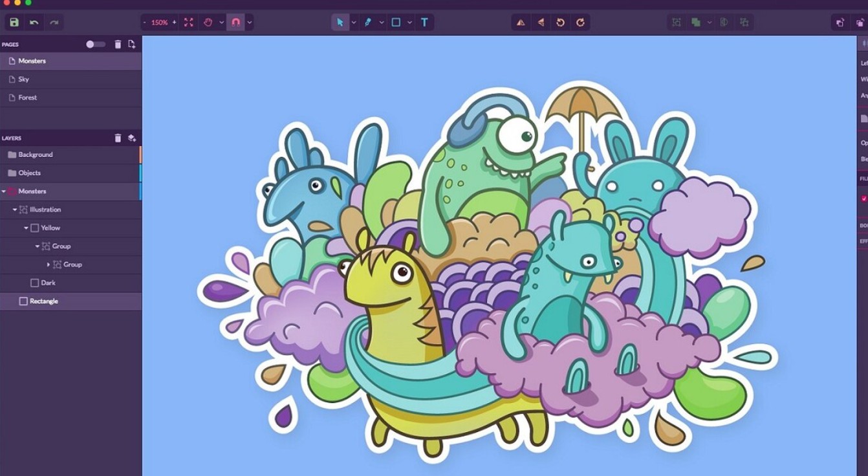Collapse the Monsters layer
The image size is (868, 476).
pyautogui.click(x=3, y=191)
